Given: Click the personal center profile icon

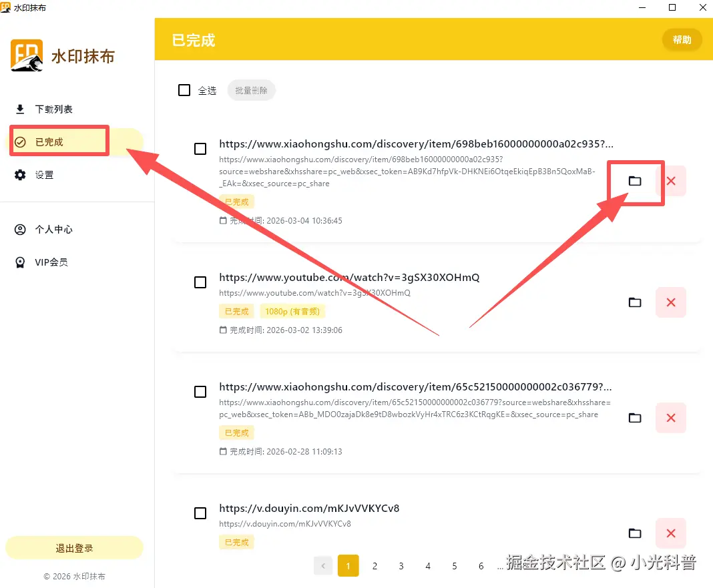Looking at the screenshot, I should [20, 229].
